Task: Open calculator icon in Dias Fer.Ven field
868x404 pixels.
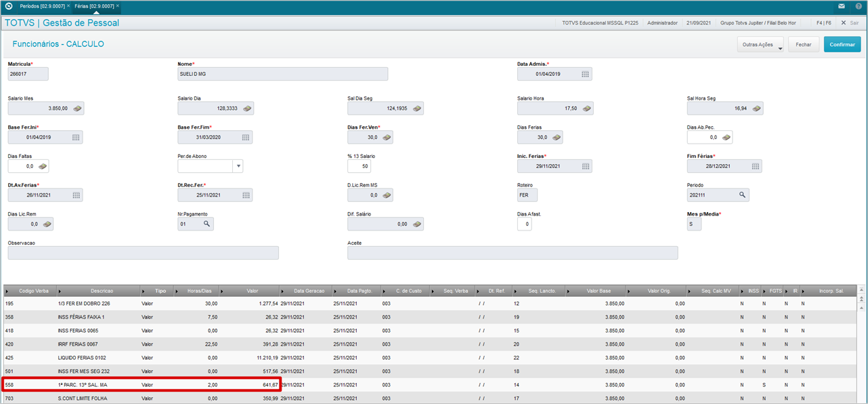Action: [x=386, y=137]
